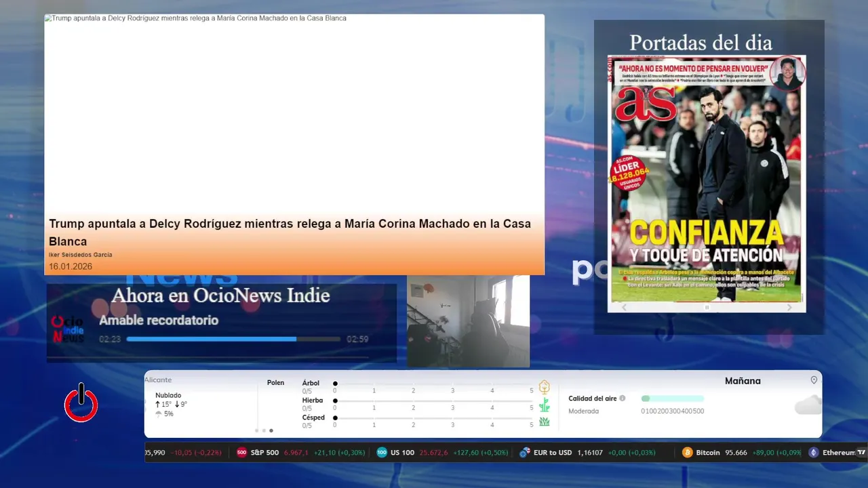Click the US 100 ticker badge icon

point(382,452)
